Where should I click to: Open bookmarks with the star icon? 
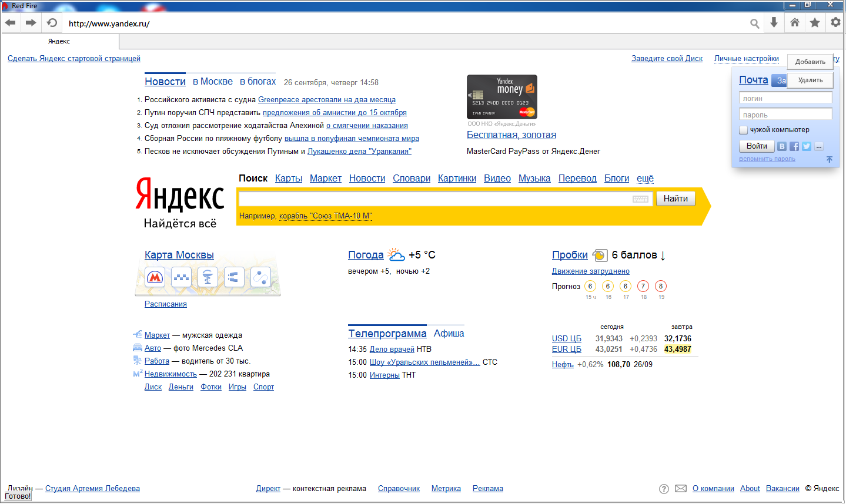pyautogui.click(x=815, y=23)
